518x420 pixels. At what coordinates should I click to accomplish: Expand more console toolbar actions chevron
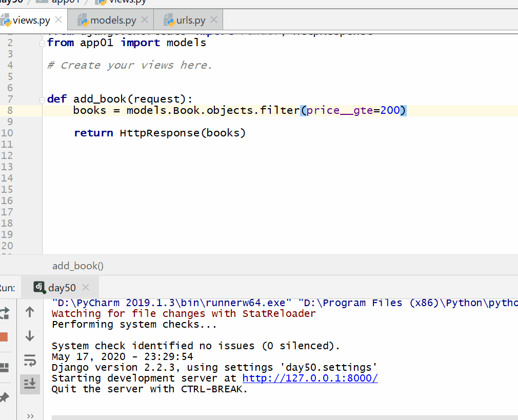click(30, 415)
